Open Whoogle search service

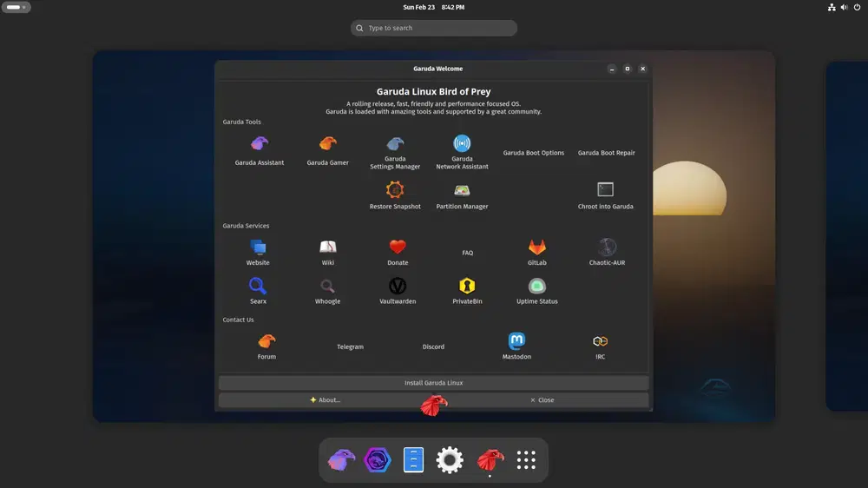tap(328, 291)
